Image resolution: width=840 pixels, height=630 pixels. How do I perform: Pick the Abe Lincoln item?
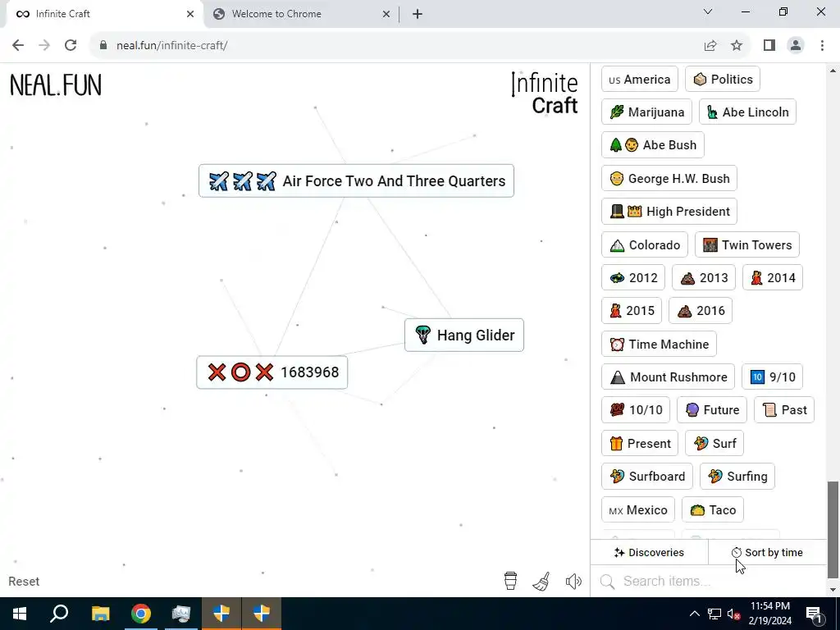pyautogui.click(x=748, y=112)
